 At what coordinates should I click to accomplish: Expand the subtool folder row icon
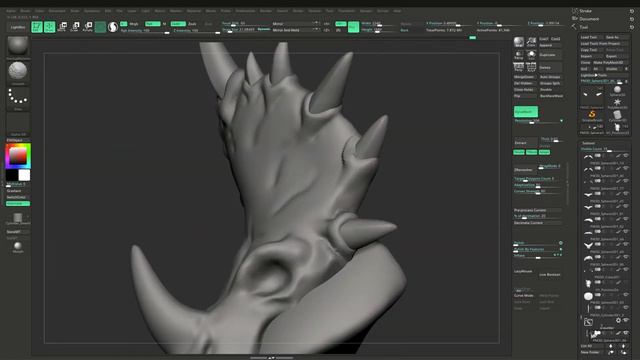[x=588, y=322]
